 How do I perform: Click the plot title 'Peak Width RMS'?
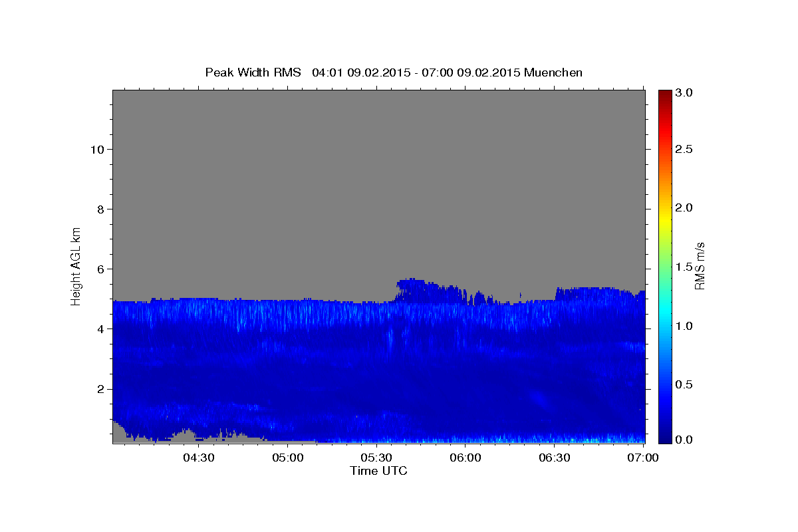coord(253,72)
